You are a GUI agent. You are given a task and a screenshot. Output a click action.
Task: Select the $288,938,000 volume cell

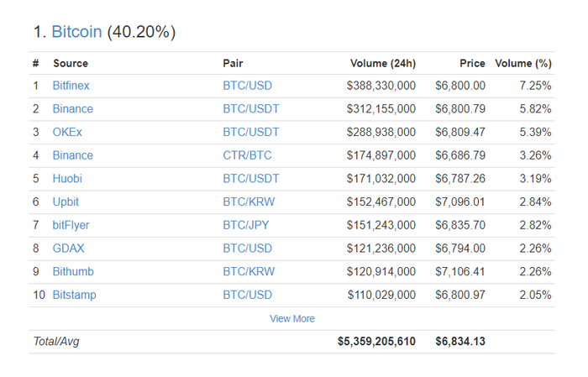(x=381, y=132)
